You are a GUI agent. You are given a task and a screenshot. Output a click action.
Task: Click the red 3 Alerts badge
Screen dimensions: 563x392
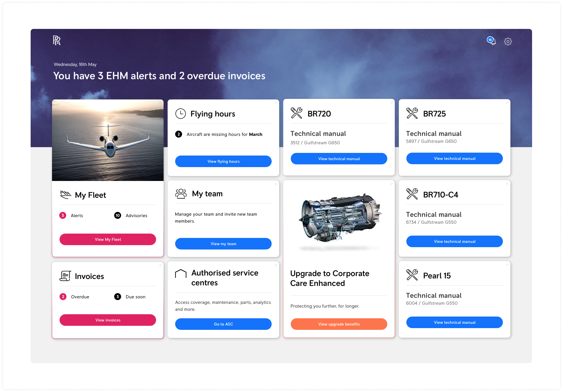63,215
